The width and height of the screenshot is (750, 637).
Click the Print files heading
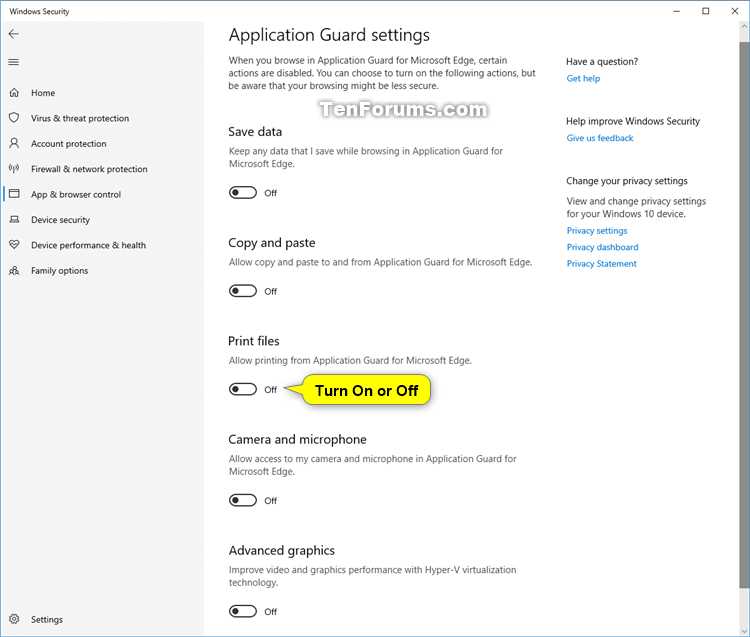pos(254,341)
